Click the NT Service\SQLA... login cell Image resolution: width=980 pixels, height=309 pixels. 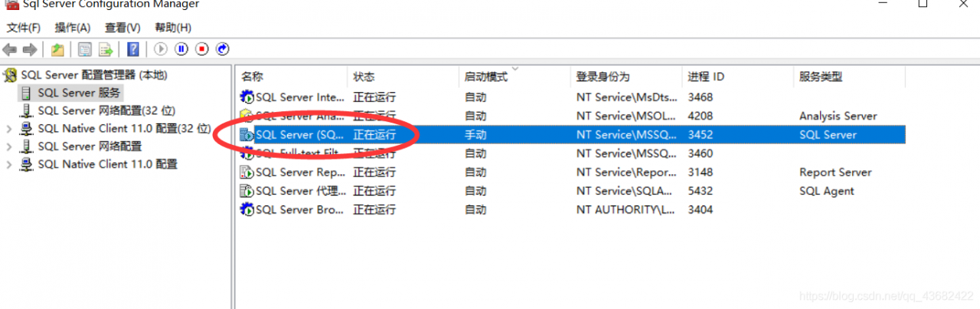point(626,191)
